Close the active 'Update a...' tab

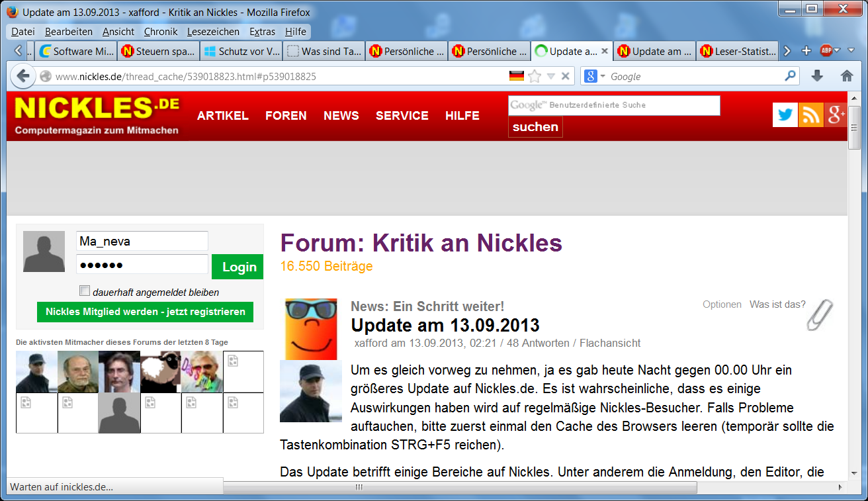[x=604, y=51]
